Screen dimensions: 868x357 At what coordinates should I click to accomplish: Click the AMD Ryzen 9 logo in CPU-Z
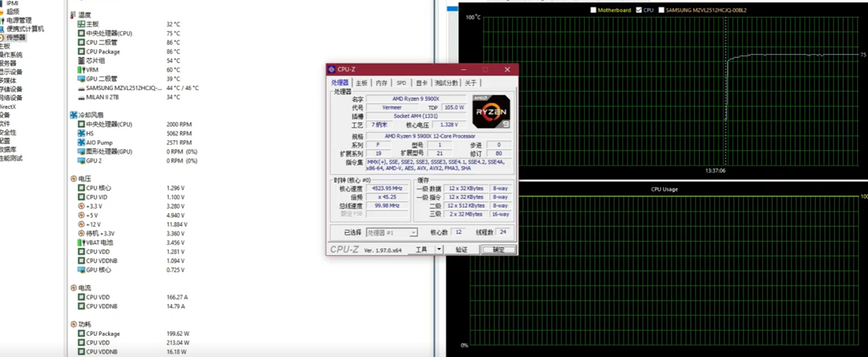point(491,111)
